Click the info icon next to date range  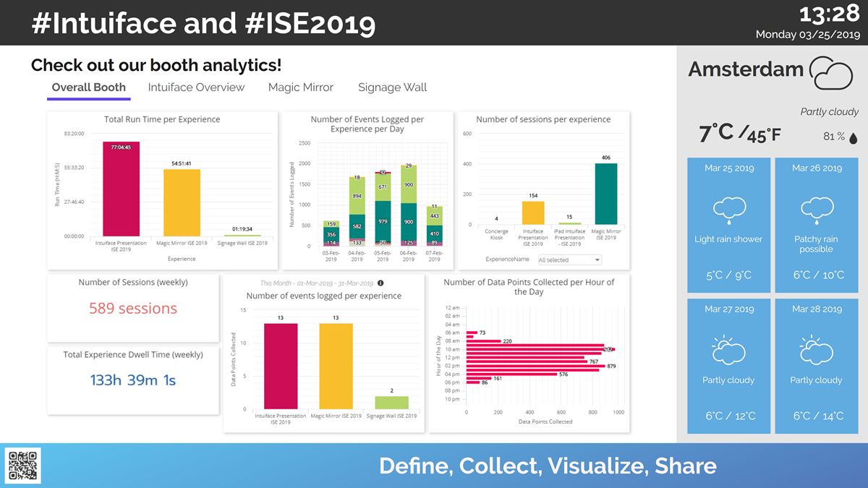(x=380, y=283)
